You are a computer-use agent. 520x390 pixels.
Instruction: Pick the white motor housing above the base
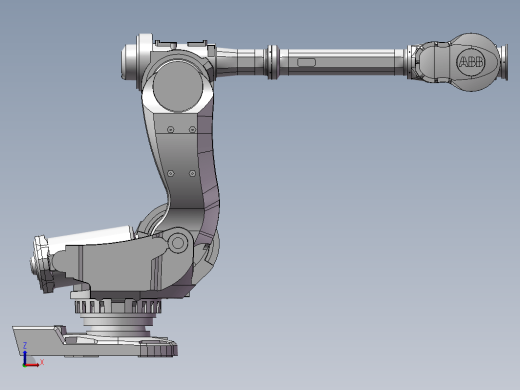91,238
